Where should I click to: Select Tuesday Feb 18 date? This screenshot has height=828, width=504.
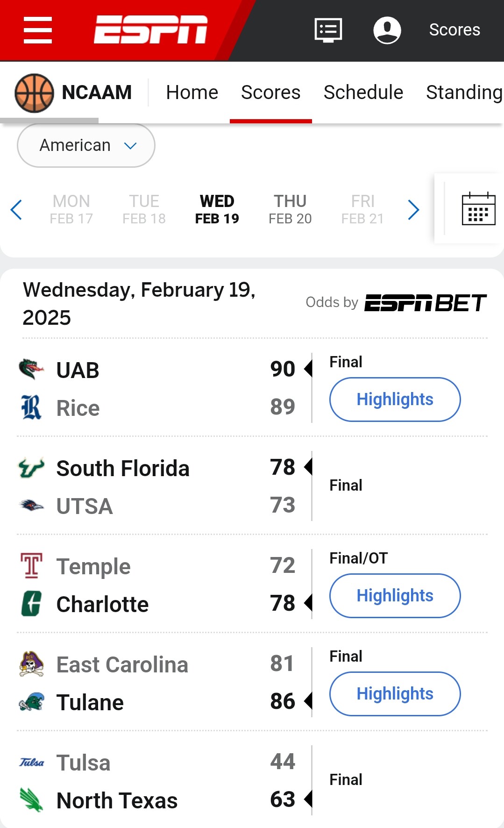click(144, 209)
